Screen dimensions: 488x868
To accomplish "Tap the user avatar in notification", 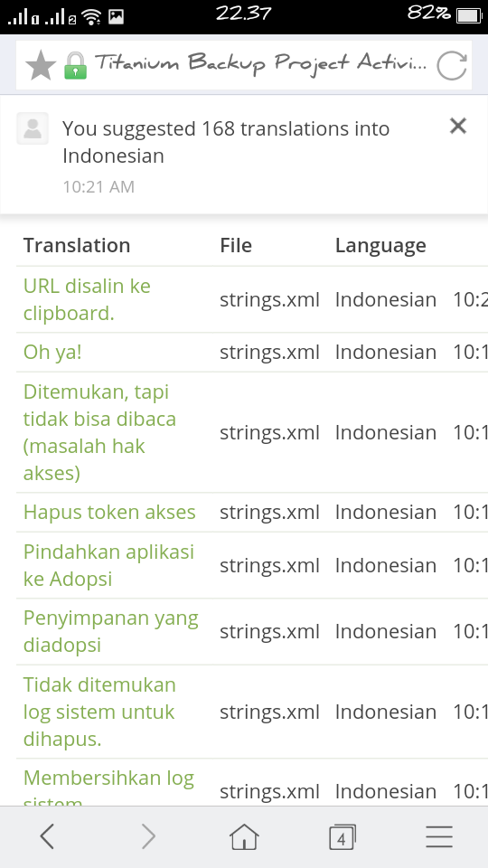I will (33, 128).
